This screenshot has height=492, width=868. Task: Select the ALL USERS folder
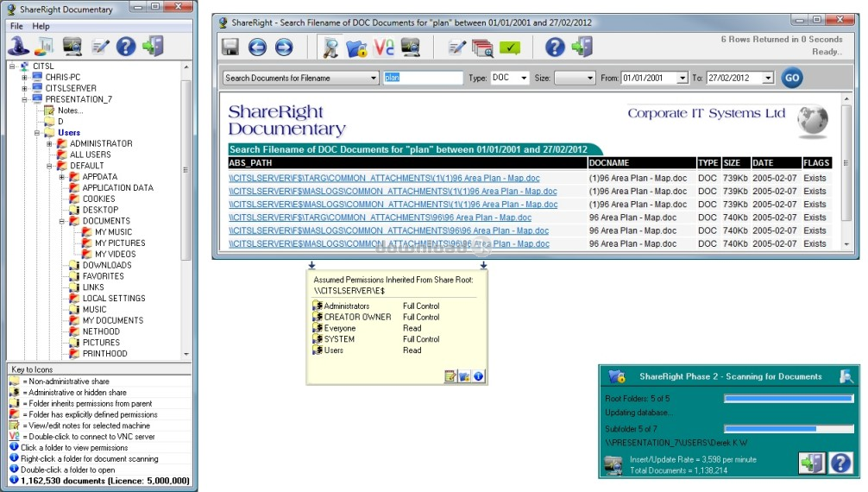(91, 155)
